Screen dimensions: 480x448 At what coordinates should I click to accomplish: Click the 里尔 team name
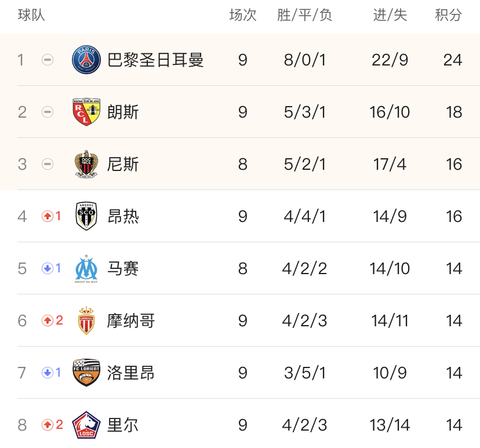click(123, 425)
